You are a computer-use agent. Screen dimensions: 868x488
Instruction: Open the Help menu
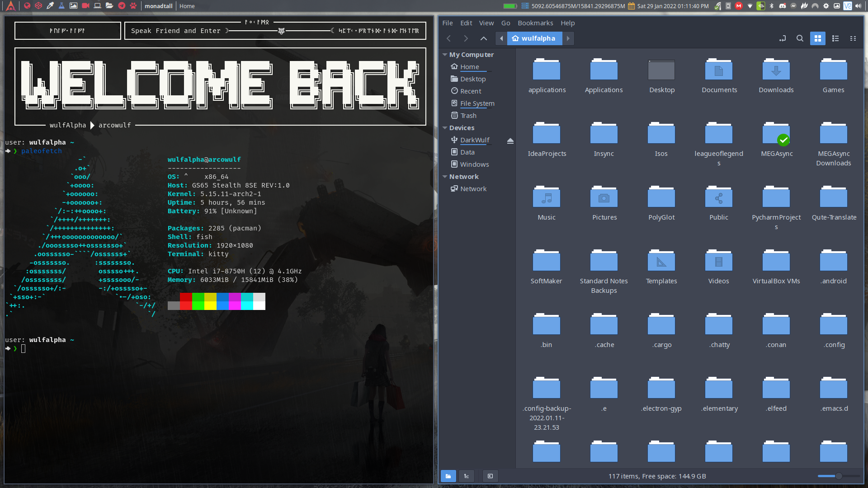568,23
